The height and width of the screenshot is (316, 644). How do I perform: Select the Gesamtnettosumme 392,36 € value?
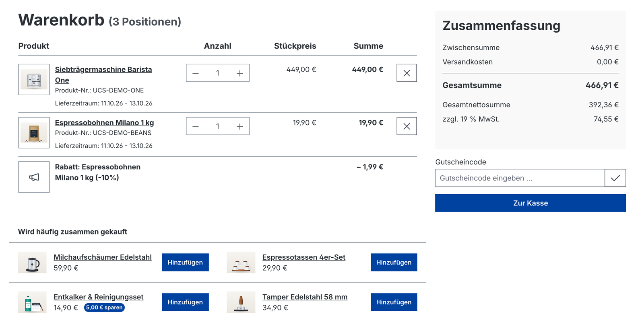604,105
